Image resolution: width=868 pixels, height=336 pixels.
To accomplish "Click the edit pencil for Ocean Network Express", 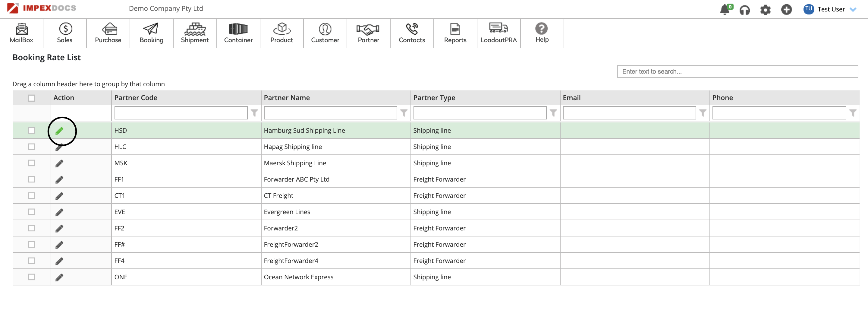I will (59, 277).
